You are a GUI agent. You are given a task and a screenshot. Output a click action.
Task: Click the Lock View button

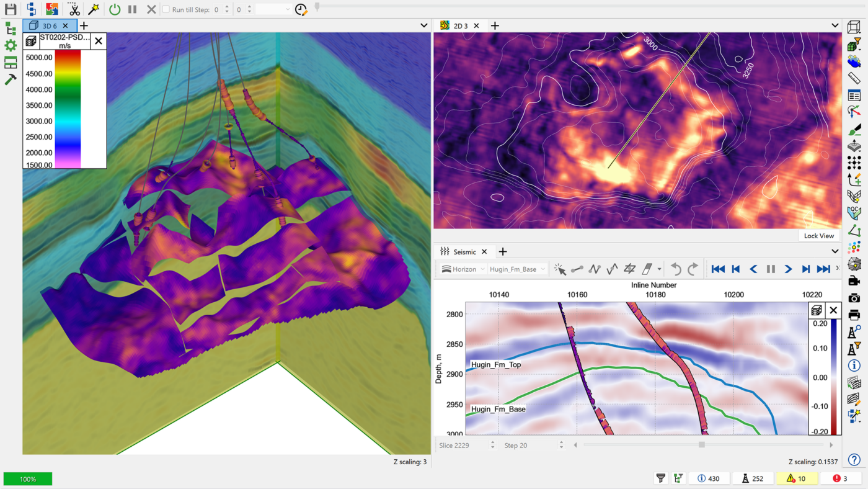pos(818,236)
